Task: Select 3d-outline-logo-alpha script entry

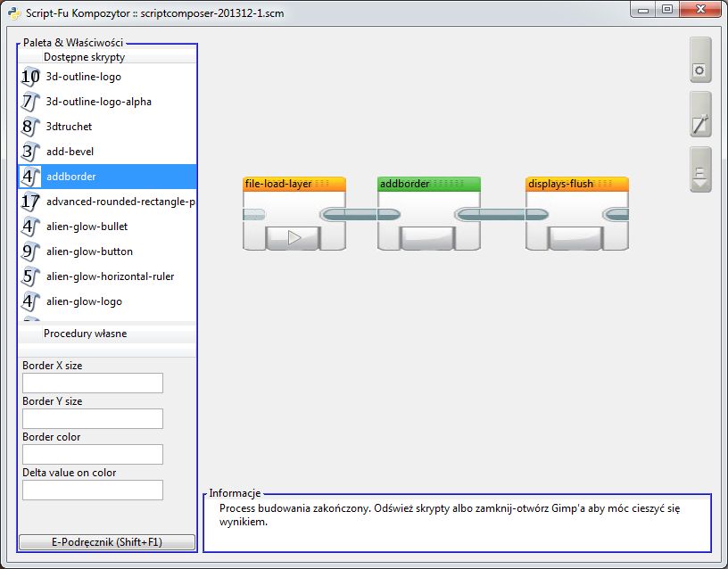Action: [98, 102]
